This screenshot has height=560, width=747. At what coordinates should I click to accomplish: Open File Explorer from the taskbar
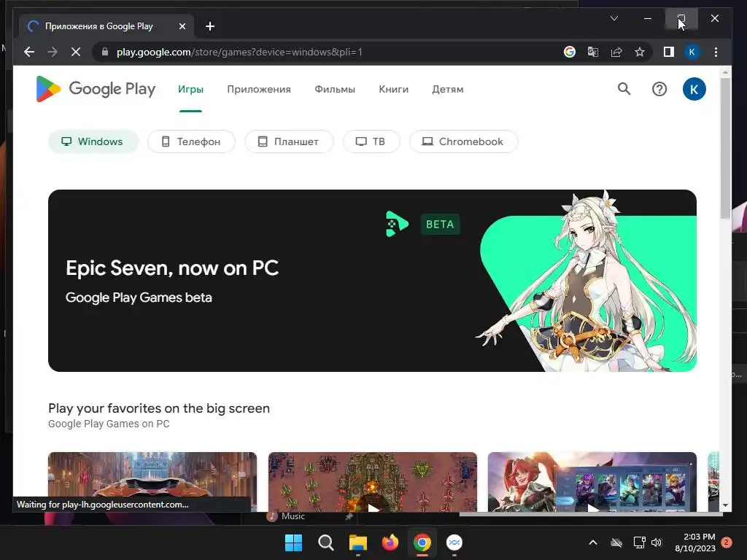click(357, 542)
